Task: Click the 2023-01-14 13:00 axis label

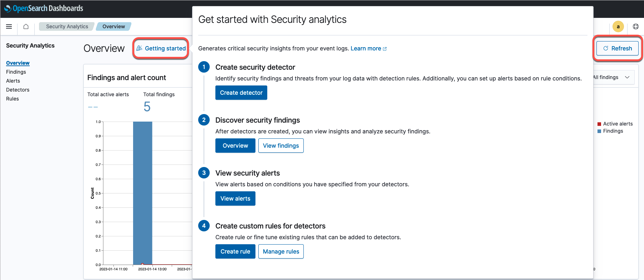Action: [x=152, y=269]
